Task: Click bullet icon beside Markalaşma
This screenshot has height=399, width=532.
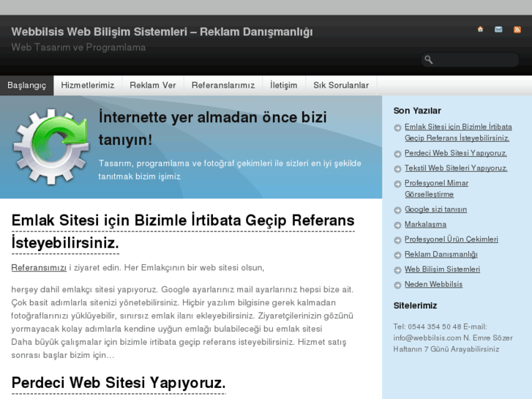Action: click(397, 225)
